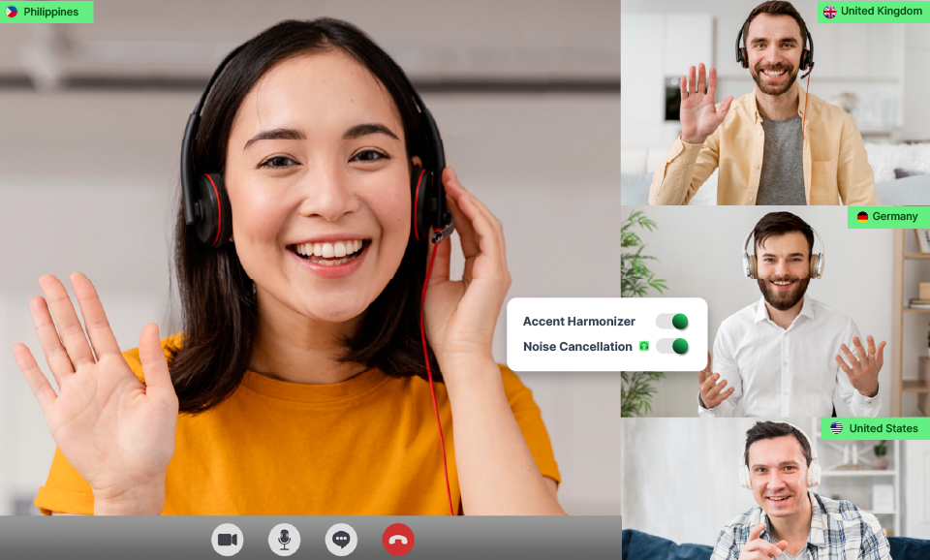This screenshot has width=930, height=560.
Task: Click the Germany flag icon
Action: pos(860,217)
